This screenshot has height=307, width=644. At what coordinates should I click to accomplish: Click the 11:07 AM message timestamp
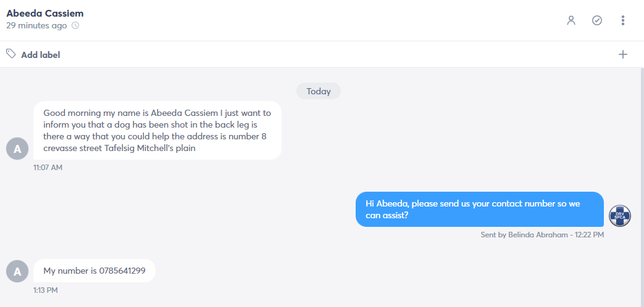[x=48, y=167]
